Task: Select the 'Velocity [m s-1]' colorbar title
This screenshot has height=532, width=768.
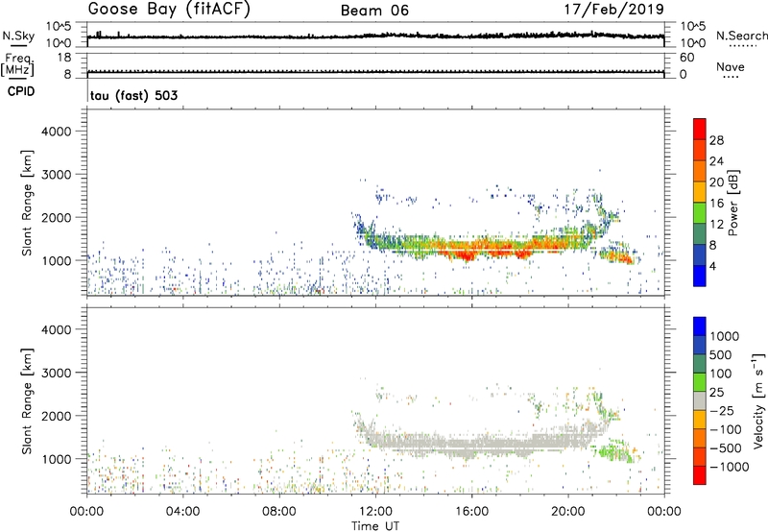Action: 758,400
